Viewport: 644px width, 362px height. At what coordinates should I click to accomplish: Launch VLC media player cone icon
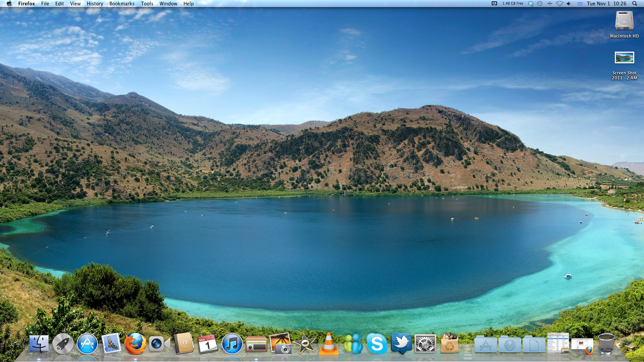(x=328, y=344)
